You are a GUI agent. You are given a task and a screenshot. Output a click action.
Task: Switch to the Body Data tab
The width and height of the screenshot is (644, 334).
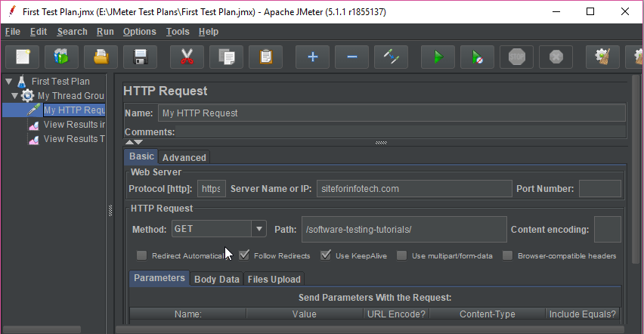click(x=216, y=280)
